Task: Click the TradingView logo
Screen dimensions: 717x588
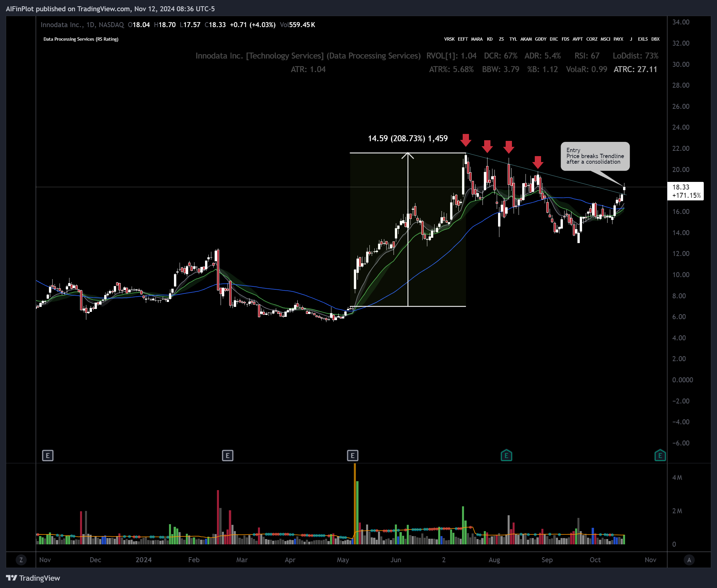Action: (33, 578)
